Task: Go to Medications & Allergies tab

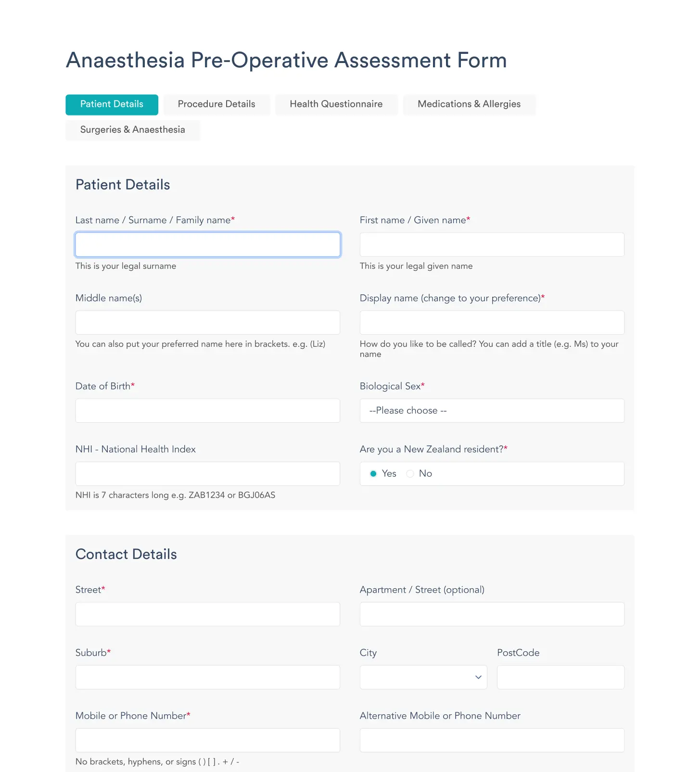Action: [469, 104]
